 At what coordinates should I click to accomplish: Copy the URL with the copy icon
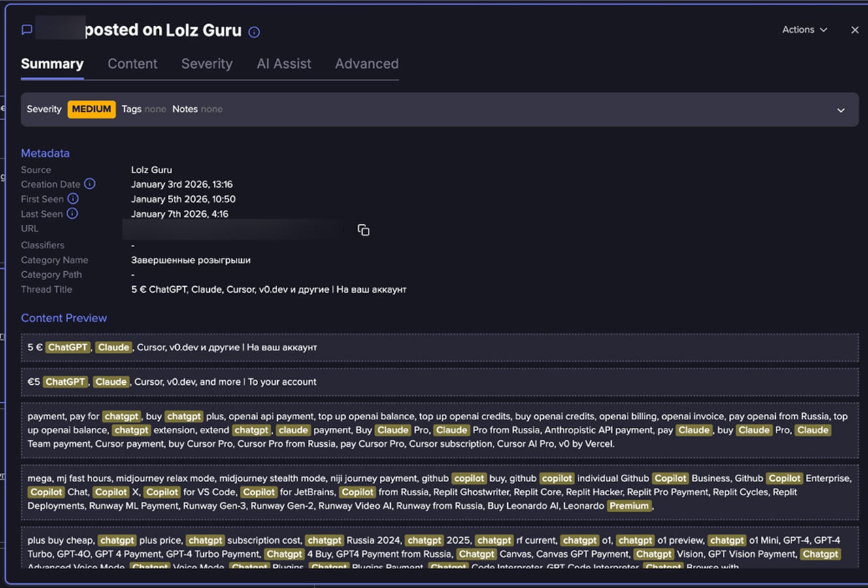pos(363,230)
